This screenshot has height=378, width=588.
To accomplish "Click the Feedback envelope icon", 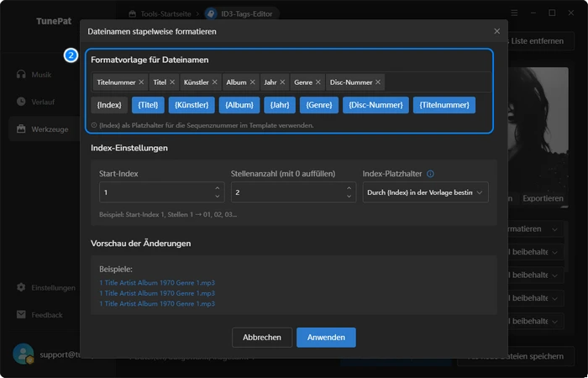I will (21, 315).
